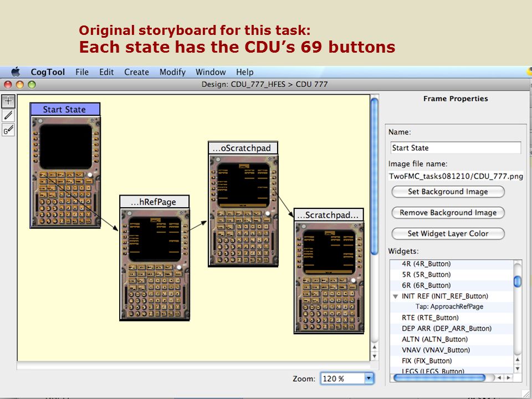This screenshot has height=399, width=532.
Task: Select the crosshair new-frame tool
Action: click(8, 101)
